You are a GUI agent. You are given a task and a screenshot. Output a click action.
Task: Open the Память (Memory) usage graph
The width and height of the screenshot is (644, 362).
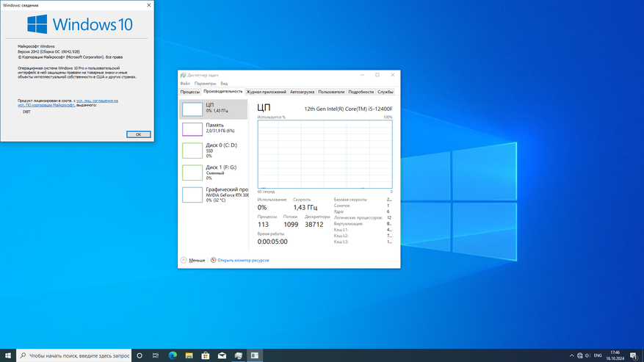click(213, 128)
